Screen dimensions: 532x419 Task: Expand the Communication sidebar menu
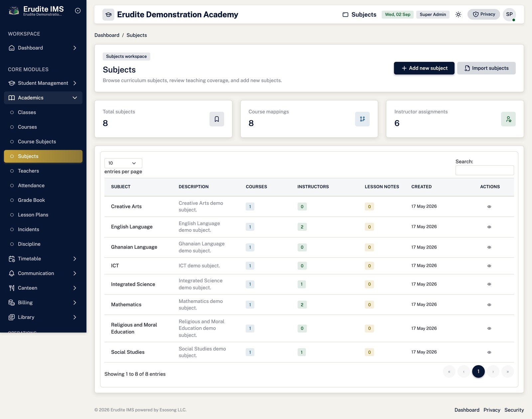(43, 273)
